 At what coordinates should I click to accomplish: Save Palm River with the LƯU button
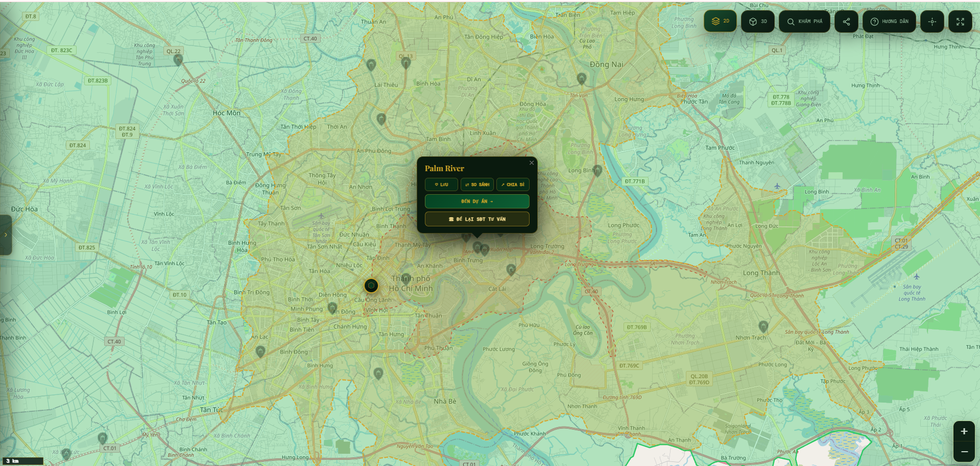[x=441, y=184]
